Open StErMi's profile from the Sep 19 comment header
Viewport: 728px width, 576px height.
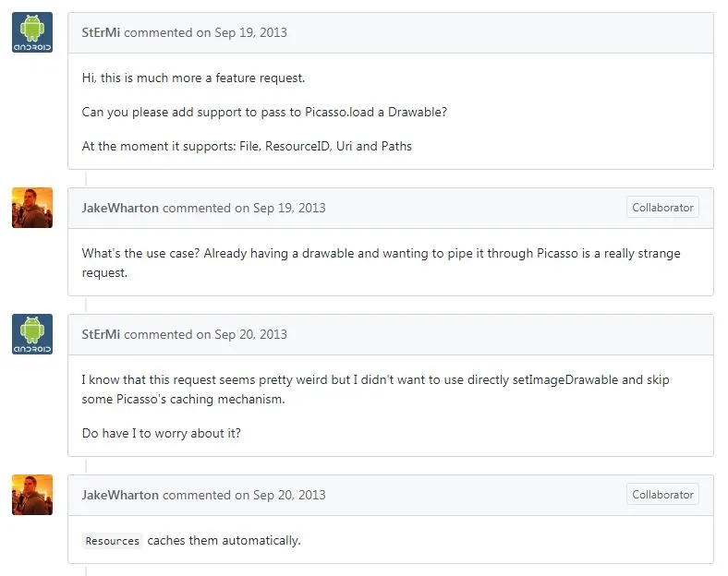coord(101,32)
